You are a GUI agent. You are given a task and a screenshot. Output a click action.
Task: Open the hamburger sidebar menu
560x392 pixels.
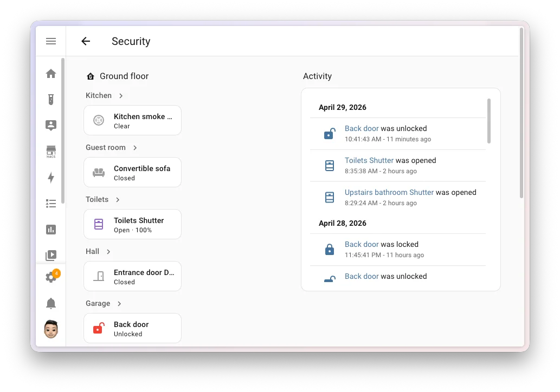51,41
